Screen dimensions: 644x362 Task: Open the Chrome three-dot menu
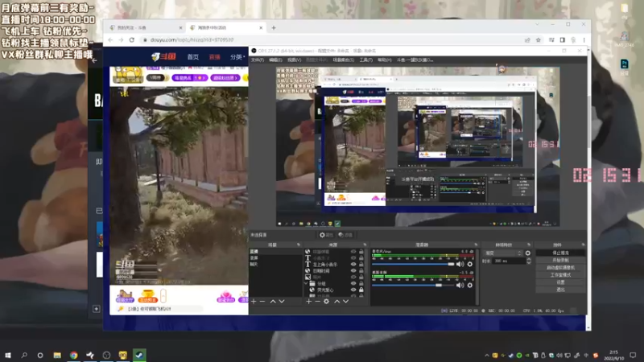click(x=584, y=39)
